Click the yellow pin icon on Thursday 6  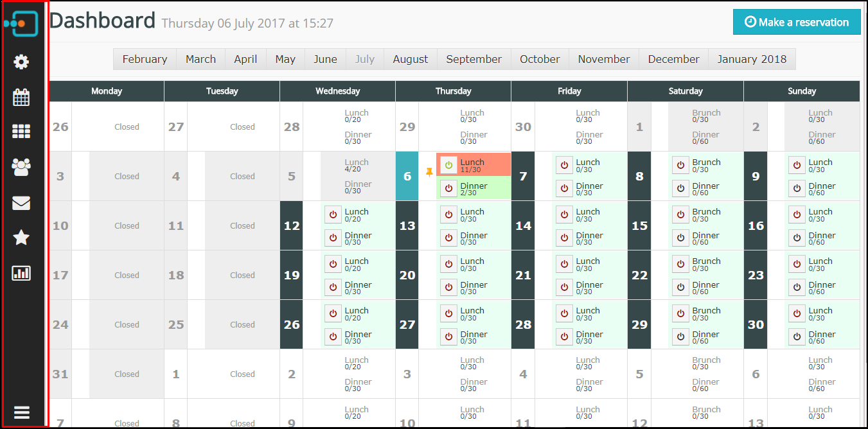(429, 172)
